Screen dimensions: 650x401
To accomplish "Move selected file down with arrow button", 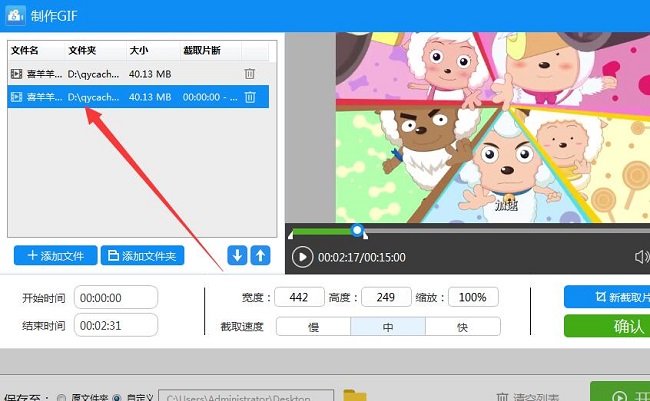I will point(237,256).
